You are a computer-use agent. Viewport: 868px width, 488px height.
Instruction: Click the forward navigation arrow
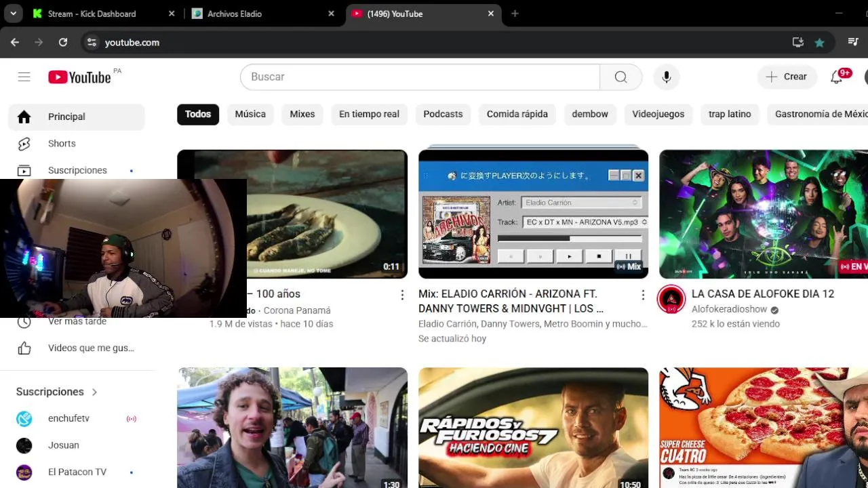(x=39, y=42)
